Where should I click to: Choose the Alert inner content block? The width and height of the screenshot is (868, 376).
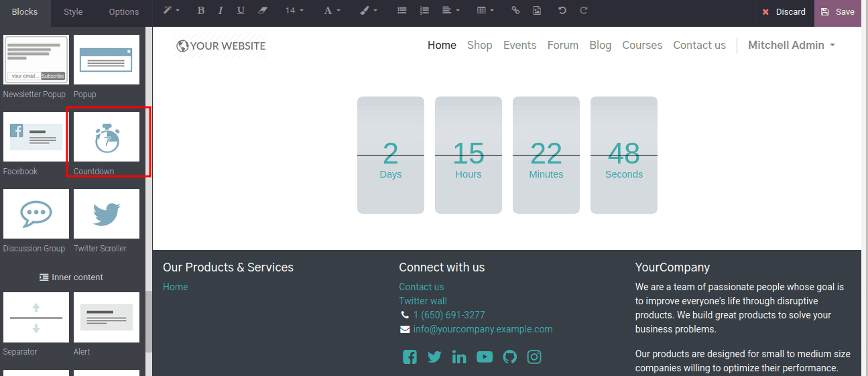(107, 317)
